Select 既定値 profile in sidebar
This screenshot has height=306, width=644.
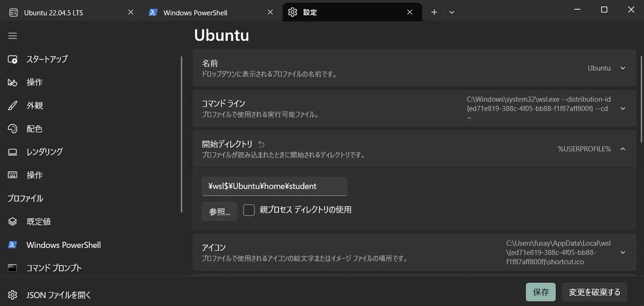[x=91, y=221]
